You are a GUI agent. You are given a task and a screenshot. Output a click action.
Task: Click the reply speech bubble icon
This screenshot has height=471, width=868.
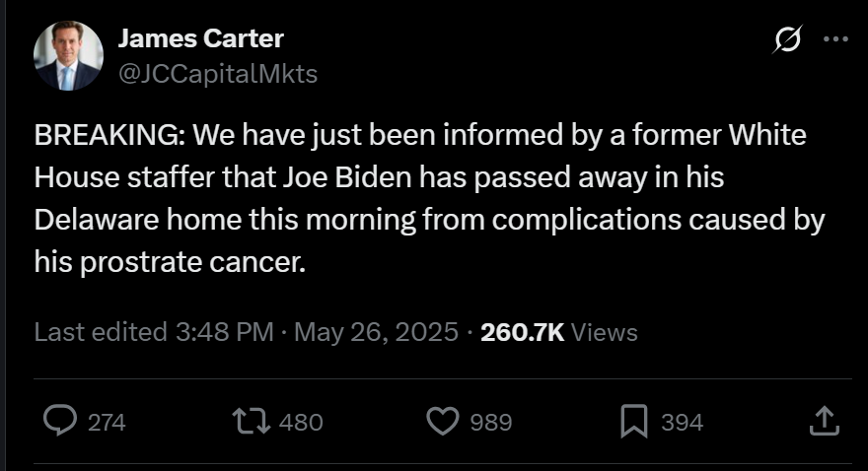(x=61, y=422)
